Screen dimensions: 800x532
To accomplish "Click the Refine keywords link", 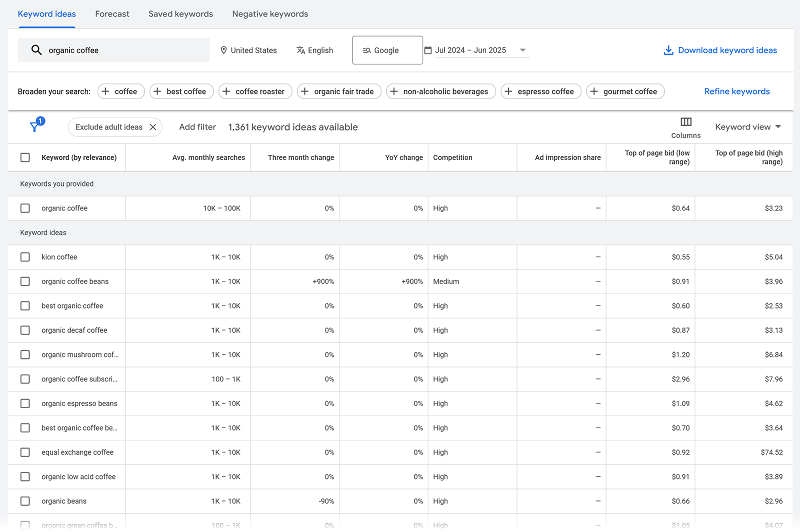I will coord(736,91).
